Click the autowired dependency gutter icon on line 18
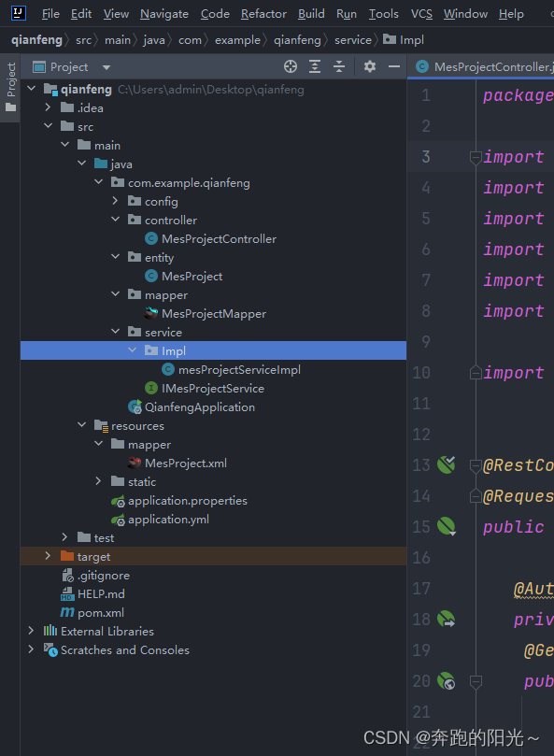This screenshot has width=554, height=756. (446, 619)
